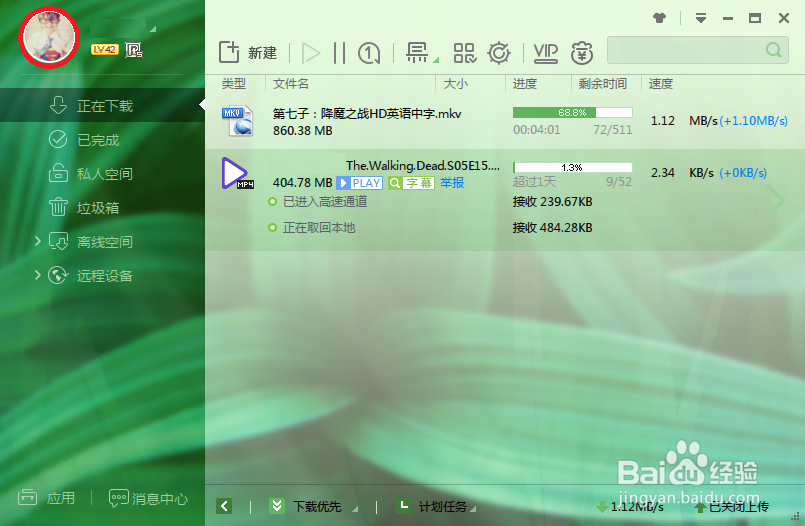Open the dropdown arrow next to the rake icon
805x526 pixels.
click(x=436, y=61)
